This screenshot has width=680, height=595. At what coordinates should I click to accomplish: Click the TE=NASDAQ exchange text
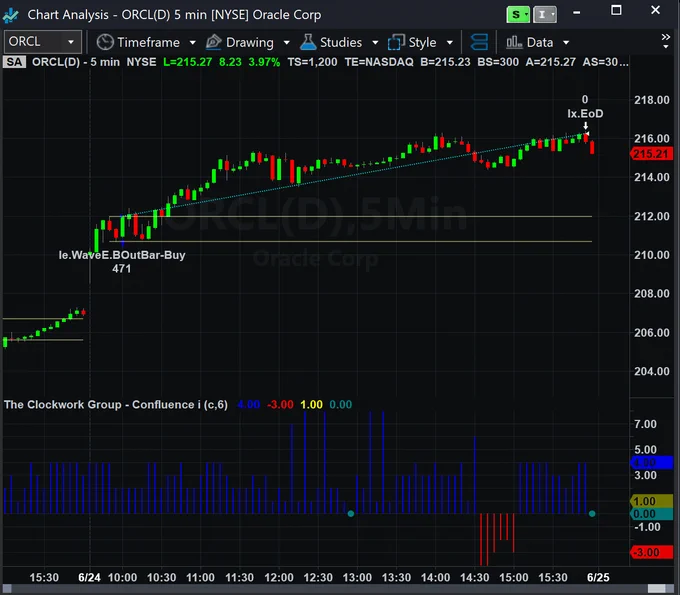pyautogui.click(x=379, y=62)
